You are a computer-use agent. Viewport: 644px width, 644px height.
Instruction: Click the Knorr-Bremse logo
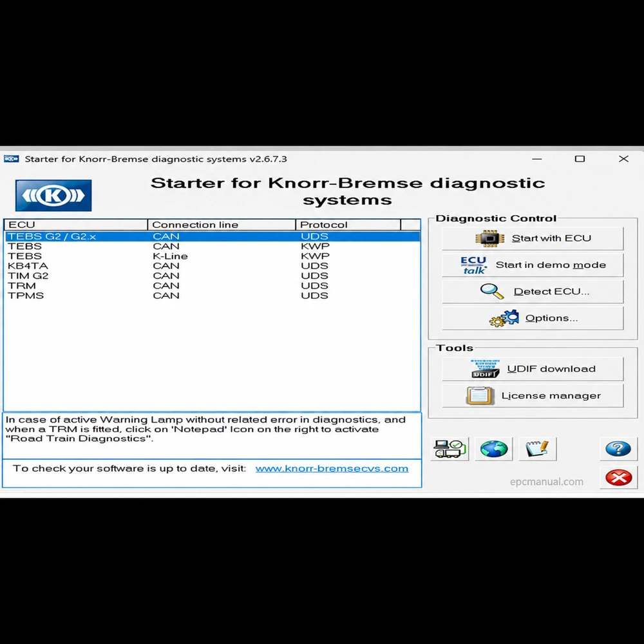coord(53,196)
